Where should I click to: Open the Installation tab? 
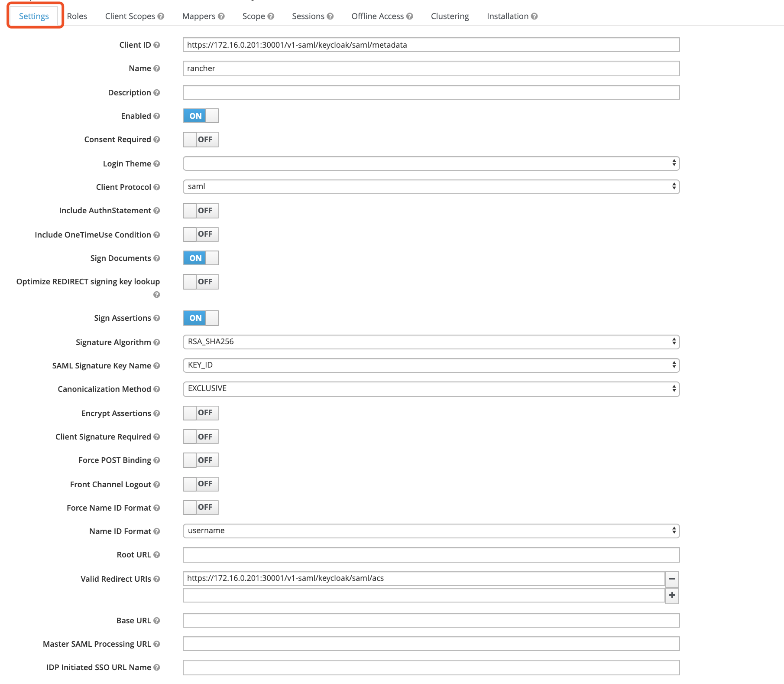pyautogui.click(x=508, y=16)
